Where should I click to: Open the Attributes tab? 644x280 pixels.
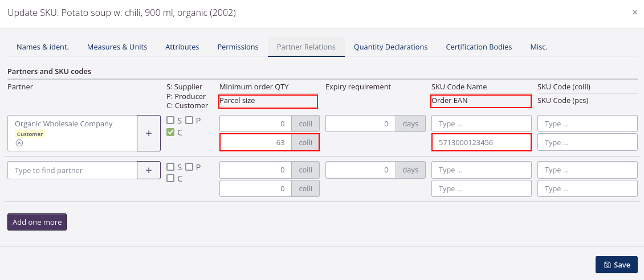click(x=182, y=47)
